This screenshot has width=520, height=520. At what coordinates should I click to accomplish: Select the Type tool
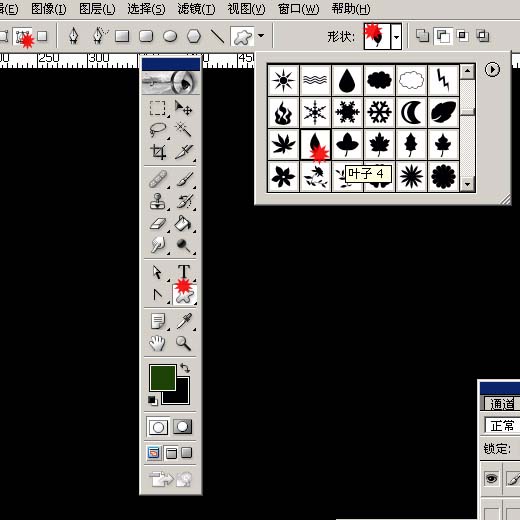coord(184,272)
